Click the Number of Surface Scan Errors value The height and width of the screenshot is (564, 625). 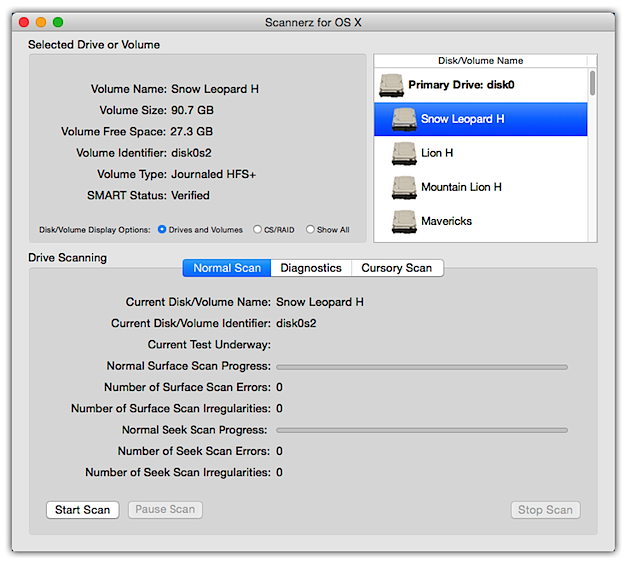click(279, 387)
